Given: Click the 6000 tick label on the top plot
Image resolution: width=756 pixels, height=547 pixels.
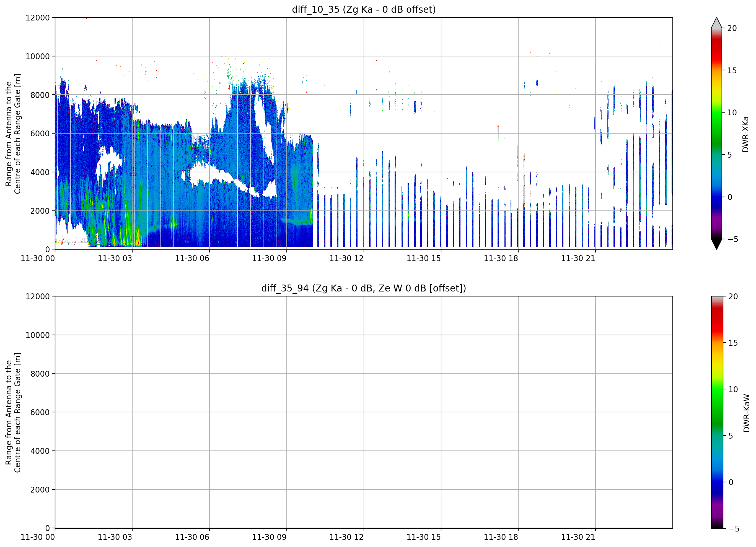Looking at the screenshot, I should click(40, 134).
